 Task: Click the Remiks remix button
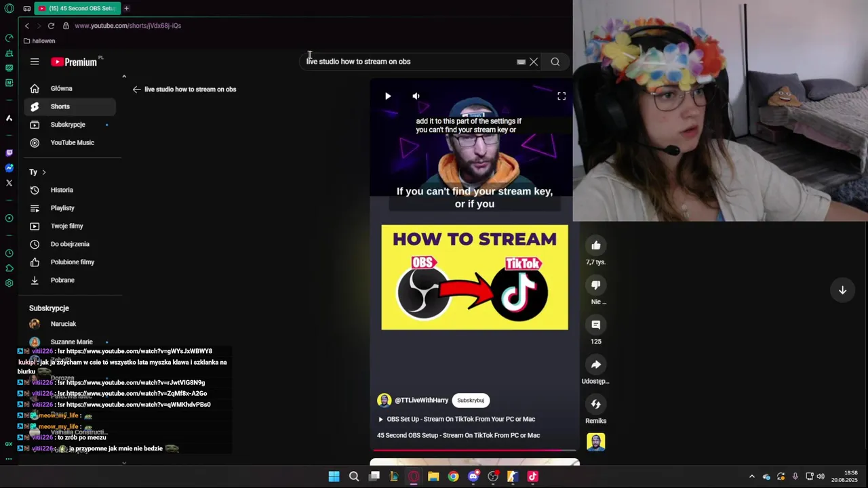point(596,404)
